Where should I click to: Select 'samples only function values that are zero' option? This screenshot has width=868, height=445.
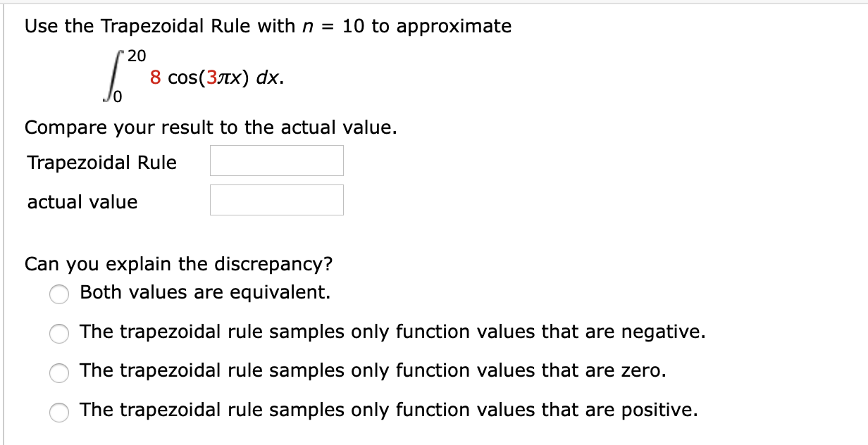coord(59,374)
